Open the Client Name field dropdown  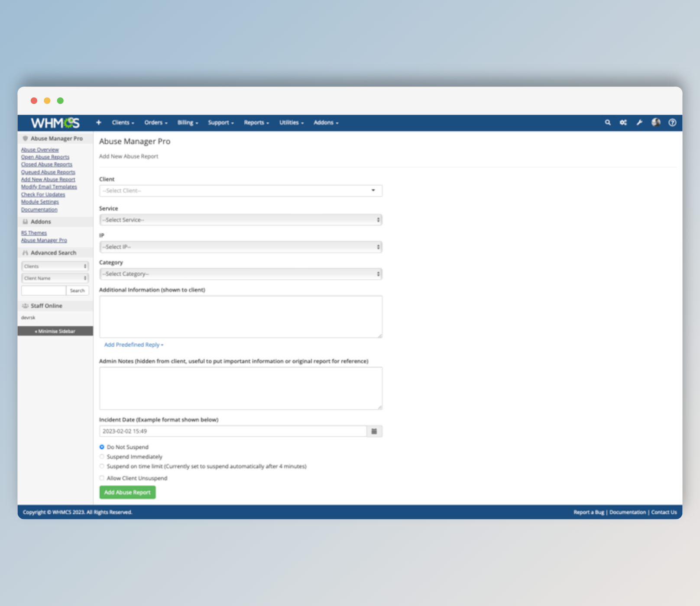point(55,278)
